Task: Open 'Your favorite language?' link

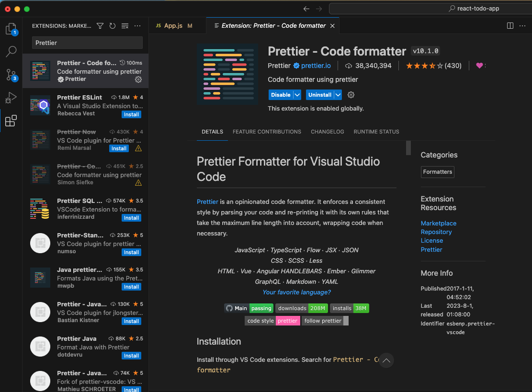Action: pos(296,292)
